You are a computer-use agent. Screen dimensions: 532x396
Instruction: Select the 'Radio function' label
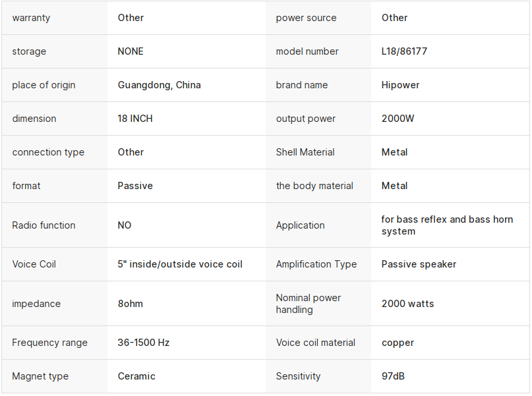(x=44, y=225)
